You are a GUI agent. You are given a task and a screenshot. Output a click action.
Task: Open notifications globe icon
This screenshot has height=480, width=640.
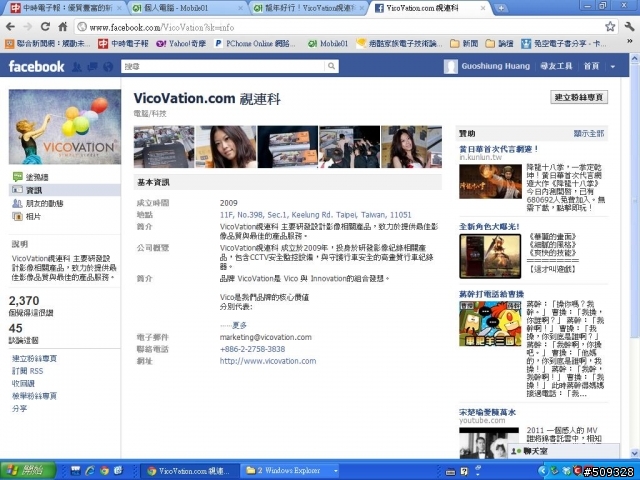coord(108,67)
